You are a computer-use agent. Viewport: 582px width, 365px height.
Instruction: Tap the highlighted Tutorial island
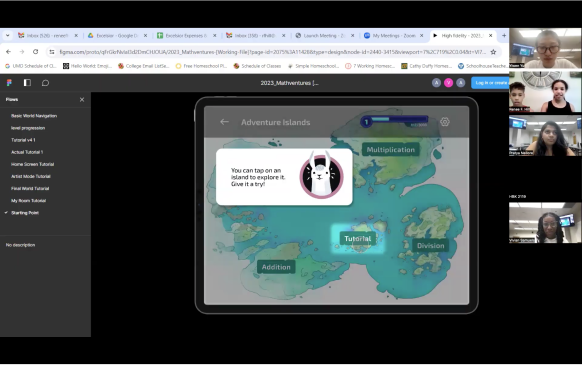click(357, 239)
